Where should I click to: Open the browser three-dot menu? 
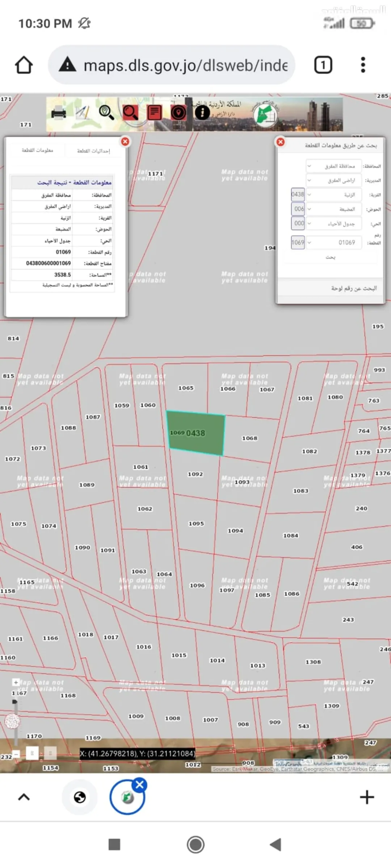pyautogui.click(x=363, y=65)
